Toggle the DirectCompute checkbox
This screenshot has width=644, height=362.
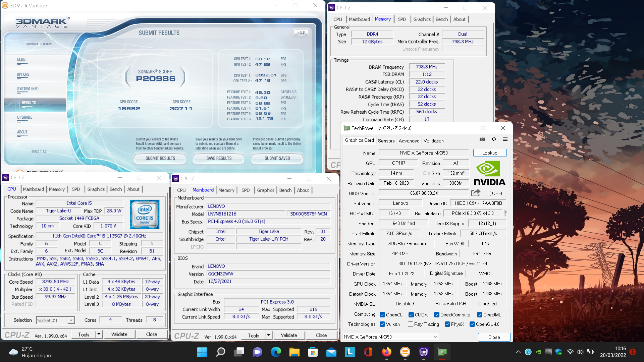(437, 315)
